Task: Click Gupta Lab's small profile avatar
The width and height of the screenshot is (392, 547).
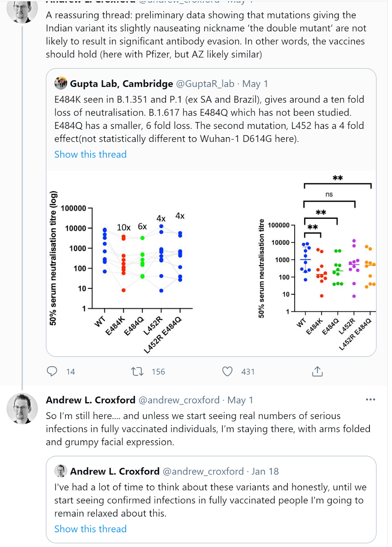Action: pos(61,83)
